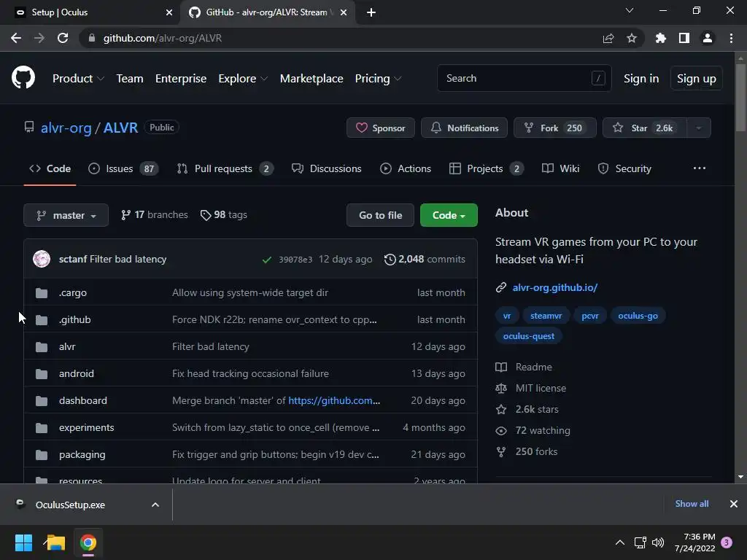Open the notification count badge
This screenshot has height=560, width=747.
[727, 542]
